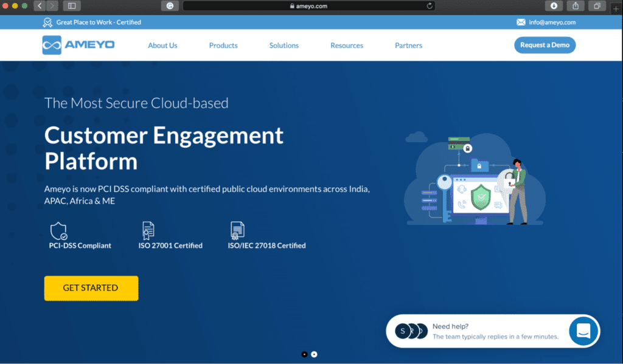Click the Safari back arrow button
The width and height of the screenshot is (623, 364).
click(x=40, y=5)
